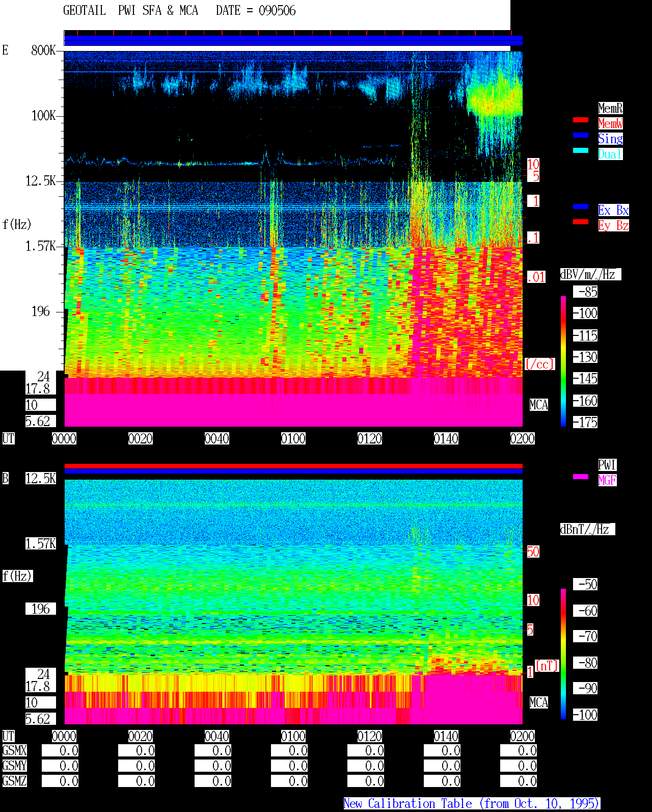This screenshot has width=652, height=812.
Task: Click the 0200 time tick under B panel
Action: (523, 736)
